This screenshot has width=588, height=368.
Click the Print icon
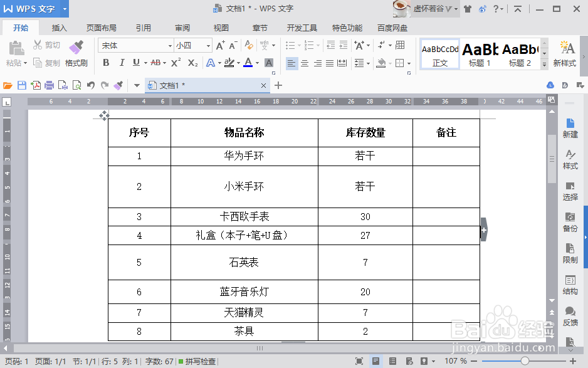(49, 85)
